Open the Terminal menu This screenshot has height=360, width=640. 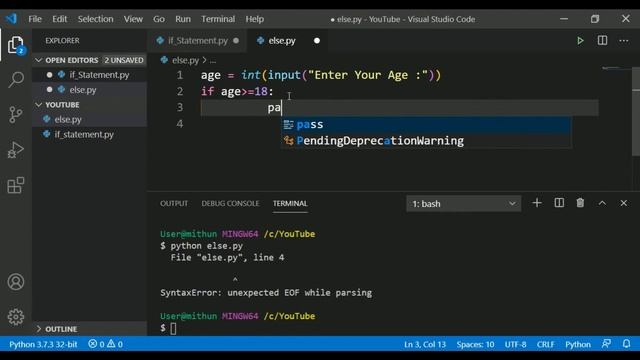point(218,19)
